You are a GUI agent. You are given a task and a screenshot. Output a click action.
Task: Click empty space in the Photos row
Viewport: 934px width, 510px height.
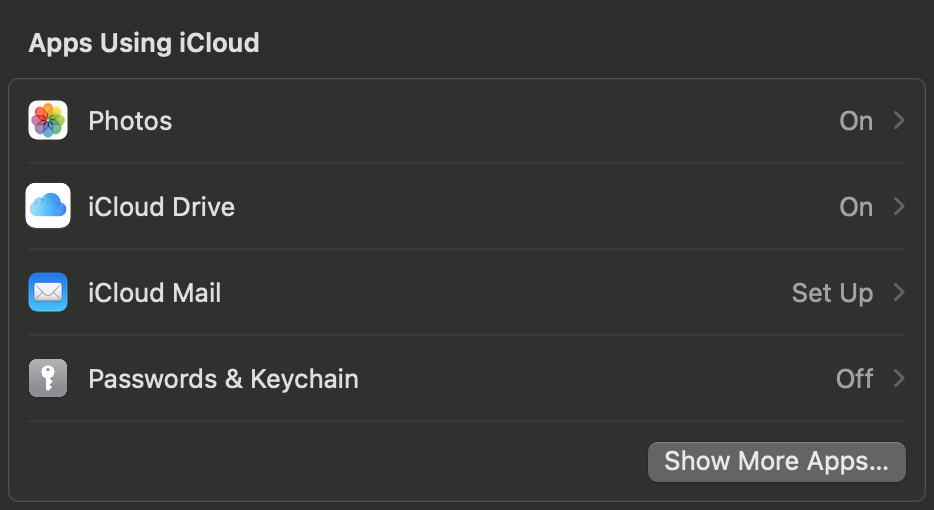500,121
